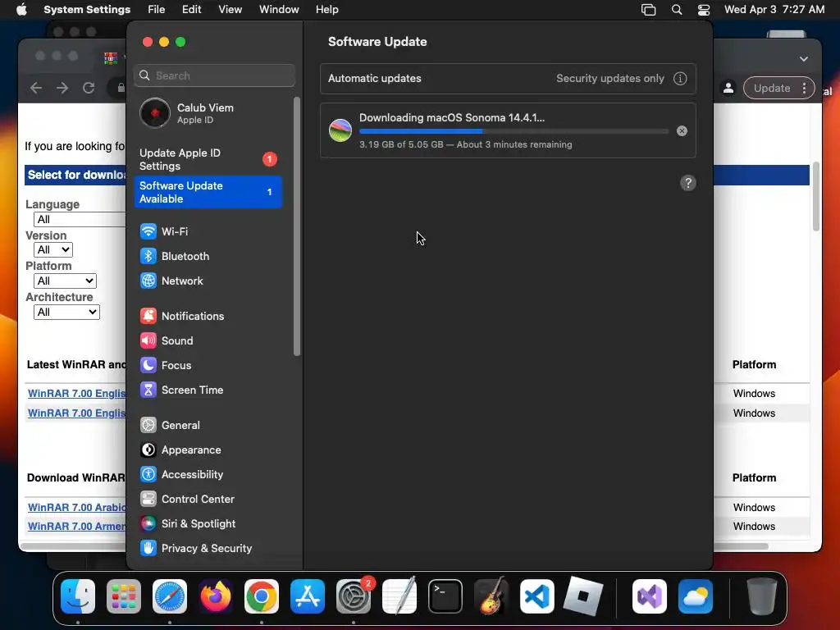The image size is (840, 630).
Task: Open the Language dropdown in browser
Action: (80, 219)
